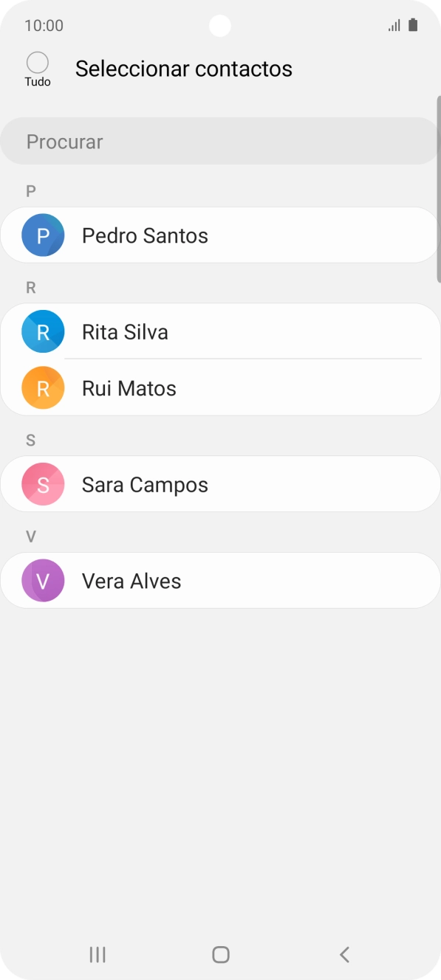441x980 pixels.
Task: Tap the Procurar search field
Action: tap(219, 140)
